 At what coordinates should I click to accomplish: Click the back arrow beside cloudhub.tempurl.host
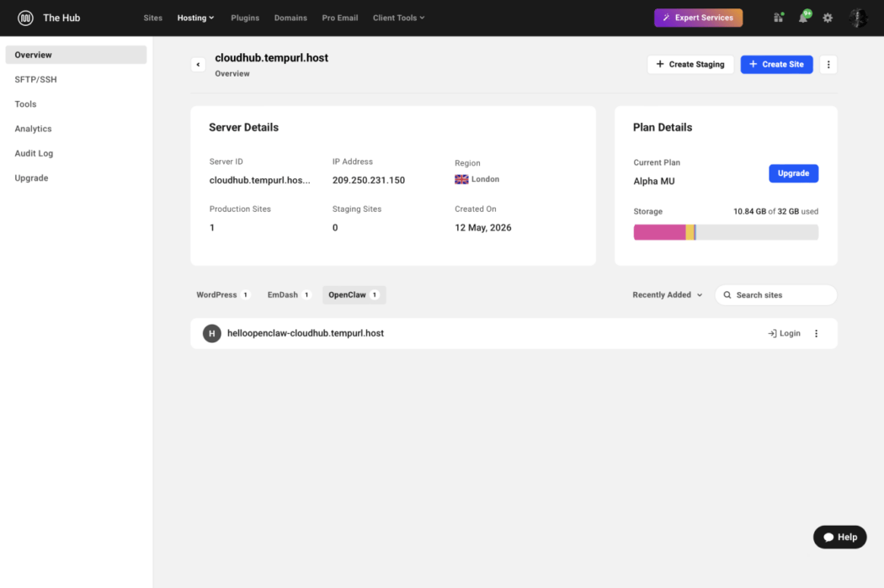[198, 65]
